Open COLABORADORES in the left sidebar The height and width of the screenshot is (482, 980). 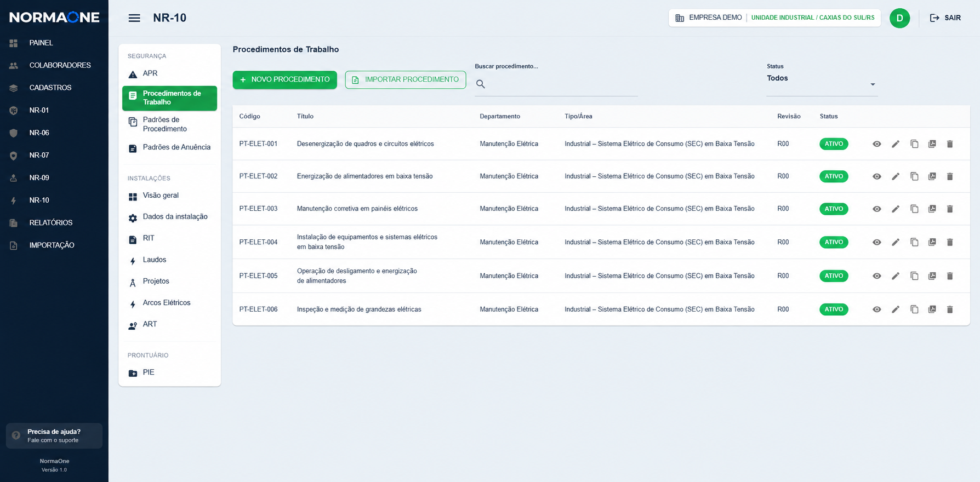54,65
